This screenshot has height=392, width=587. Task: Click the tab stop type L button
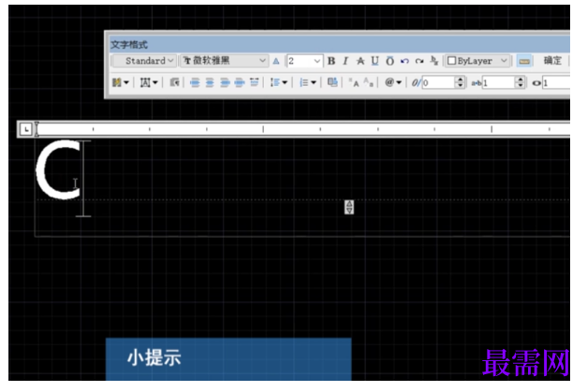26,129
